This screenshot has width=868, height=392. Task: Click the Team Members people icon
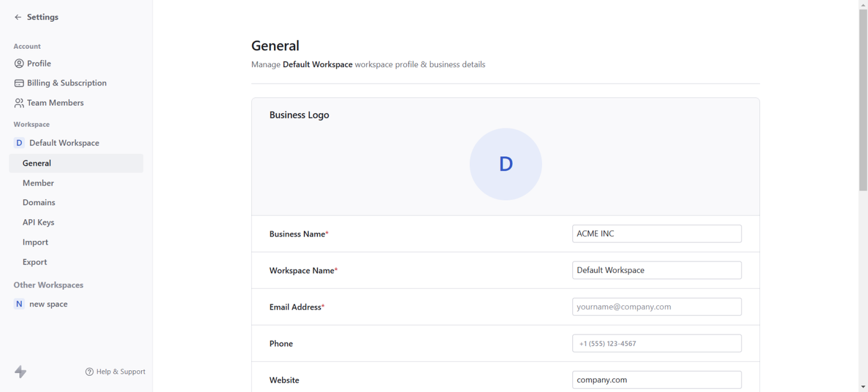pyautogui.click(x=19, y=103)
